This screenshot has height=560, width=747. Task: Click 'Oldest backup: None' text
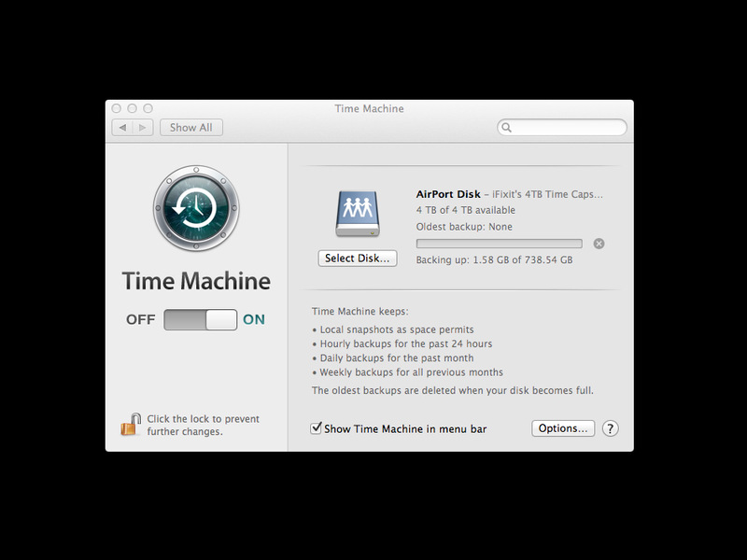click(x=464, y=227)
